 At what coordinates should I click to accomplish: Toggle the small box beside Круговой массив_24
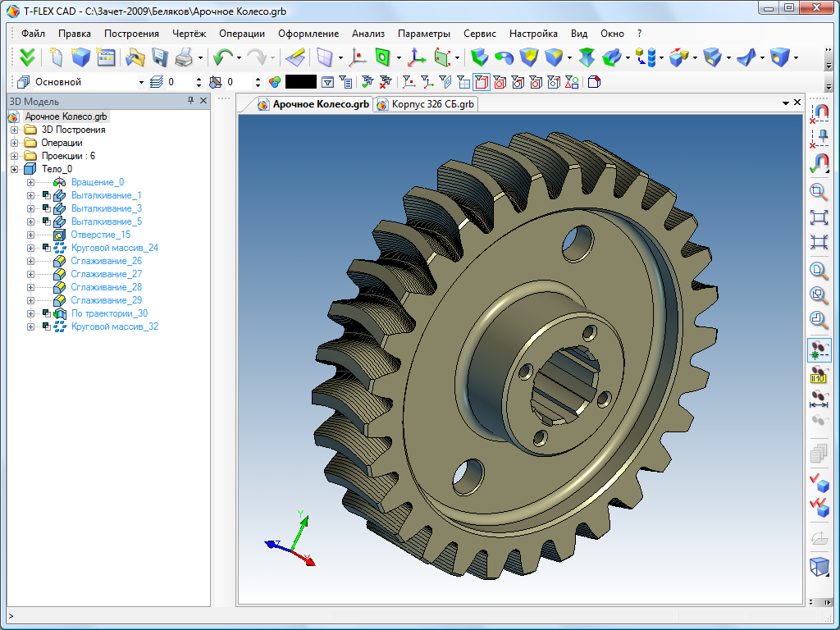click(x=46, y=248)
